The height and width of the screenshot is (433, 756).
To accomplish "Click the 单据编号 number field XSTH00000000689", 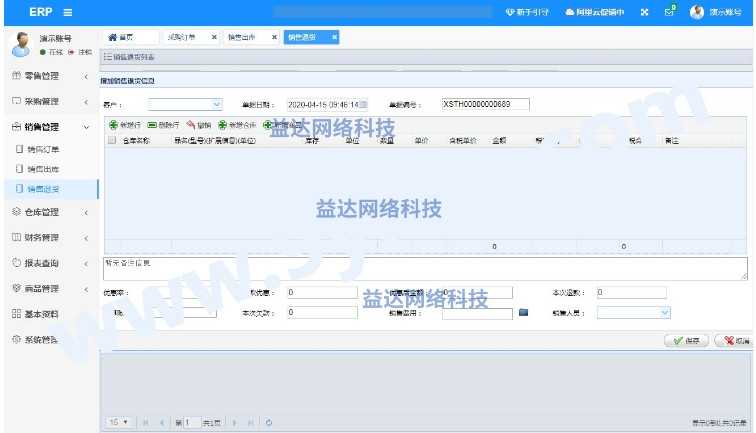I will 486,104.
